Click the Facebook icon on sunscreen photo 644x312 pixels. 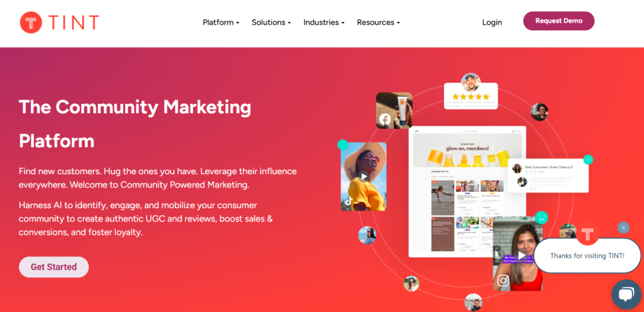pos(385,119)
